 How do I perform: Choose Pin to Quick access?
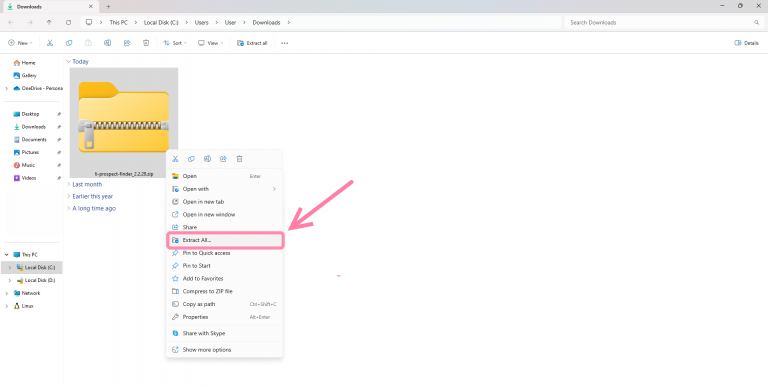(x=224, y=253)
